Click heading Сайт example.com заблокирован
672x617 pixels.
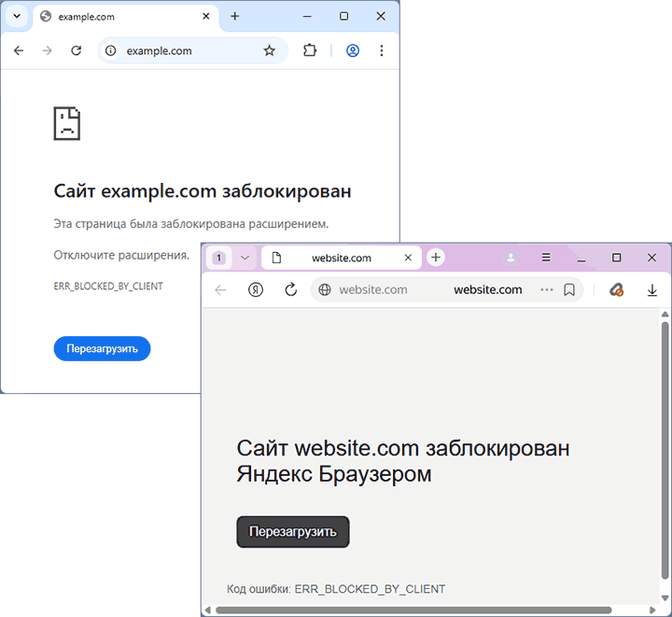coord(203,191)
